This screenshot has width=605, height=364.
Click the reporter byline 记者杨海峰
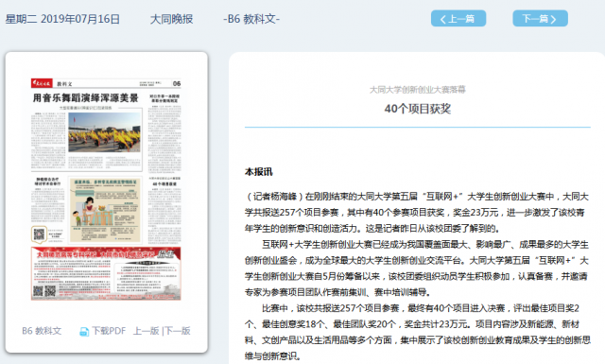[275, 197]
